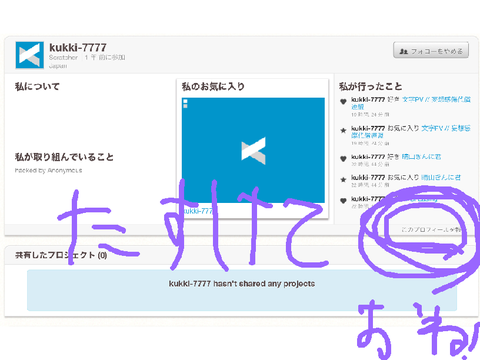Click the 私が行ったこと heading
Screen dimensions: 480x360
(371, 87)
